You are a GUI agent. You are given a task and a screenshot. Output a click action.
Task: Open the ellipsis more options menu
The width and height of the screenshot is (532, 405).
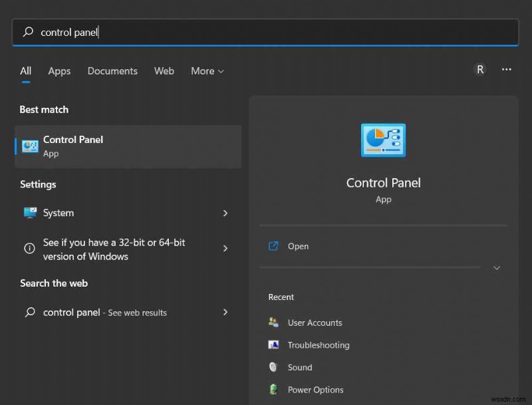tap(507, 69)
